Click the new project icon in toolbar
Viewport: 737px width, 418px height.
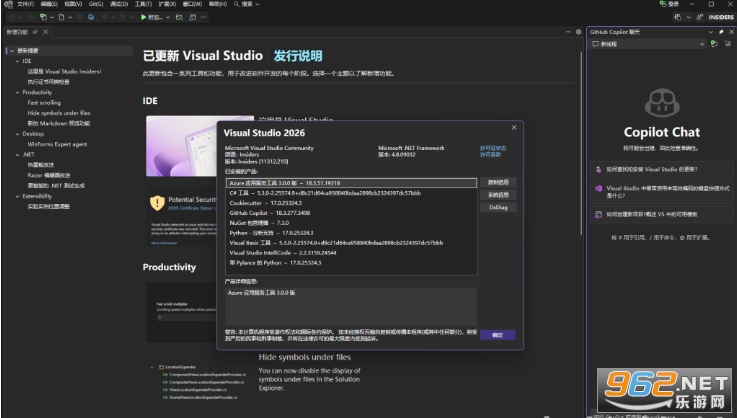pos(43,17)
